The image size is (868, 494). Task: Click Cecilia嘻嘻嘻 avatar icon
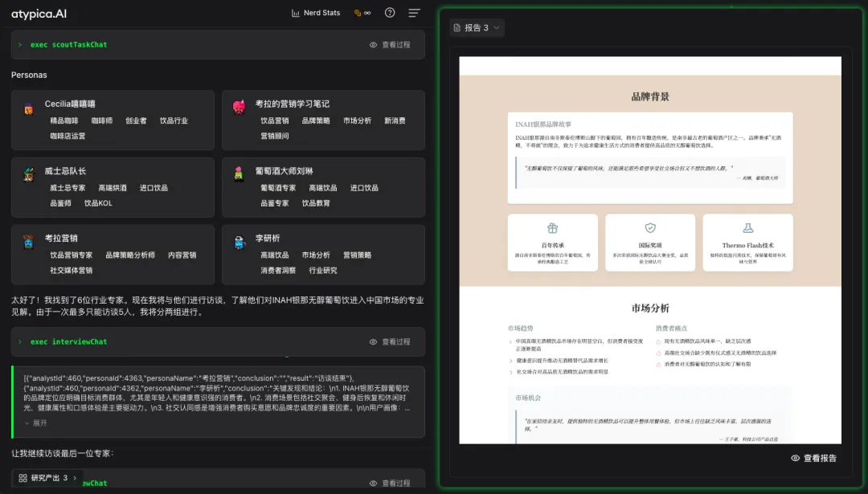point(29,109)
